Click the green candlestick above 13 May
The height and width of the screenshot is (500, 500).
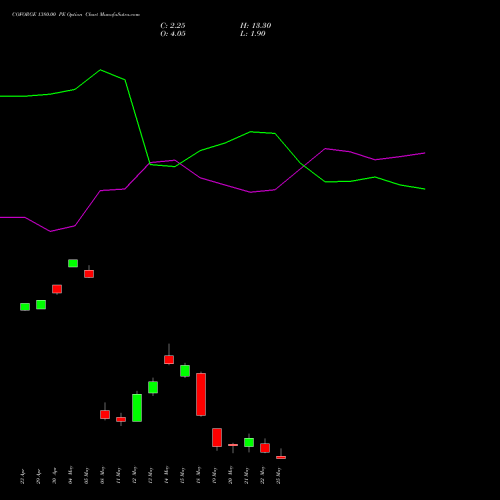pyautogui.click(x=153, y=387)
